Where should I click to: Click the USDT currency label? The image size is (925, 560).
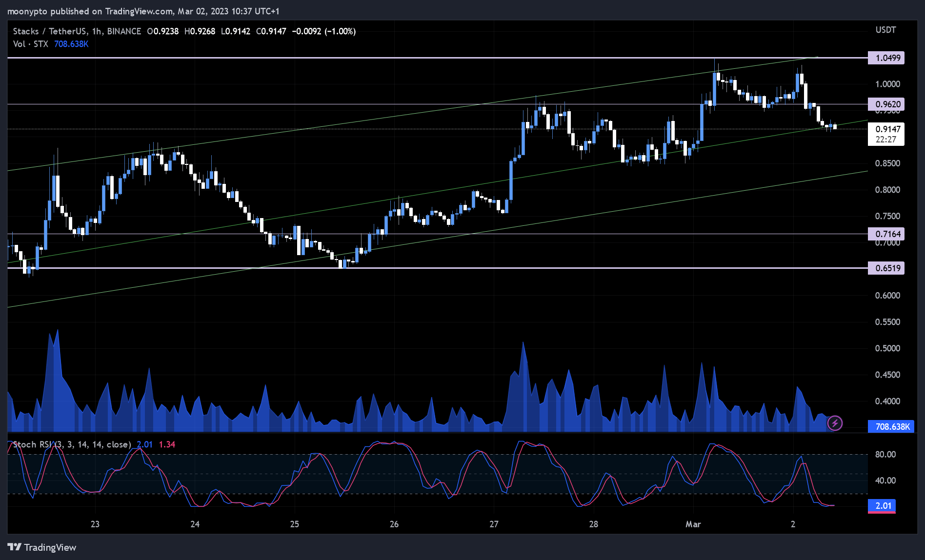[x=885, y=30]
